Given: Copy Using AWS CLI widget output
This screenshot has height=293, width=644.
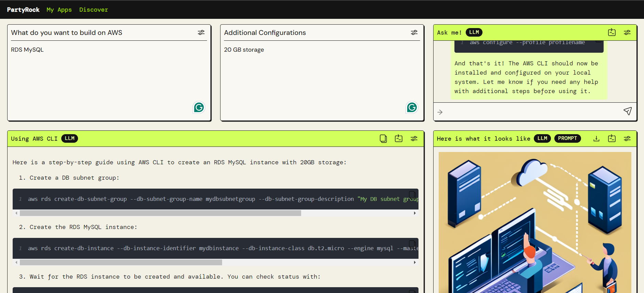Looking at the screenshot, I should tap(383, 139).
